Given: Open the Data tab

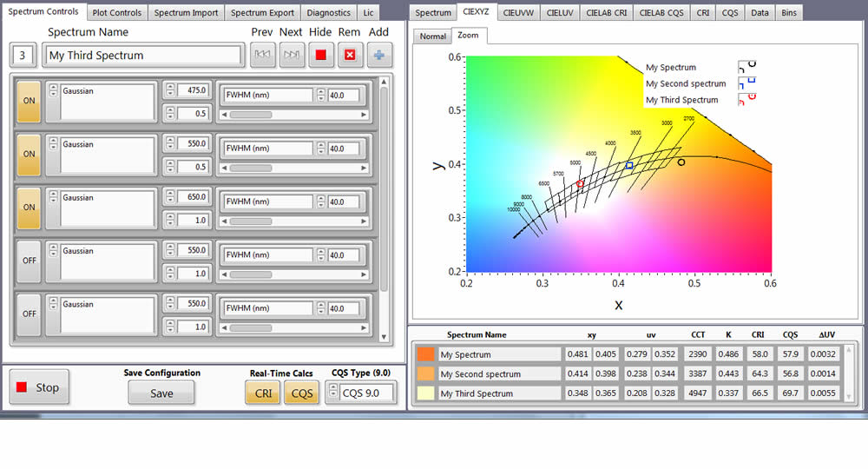Looking at the screenshot, I should click(759, 12).
